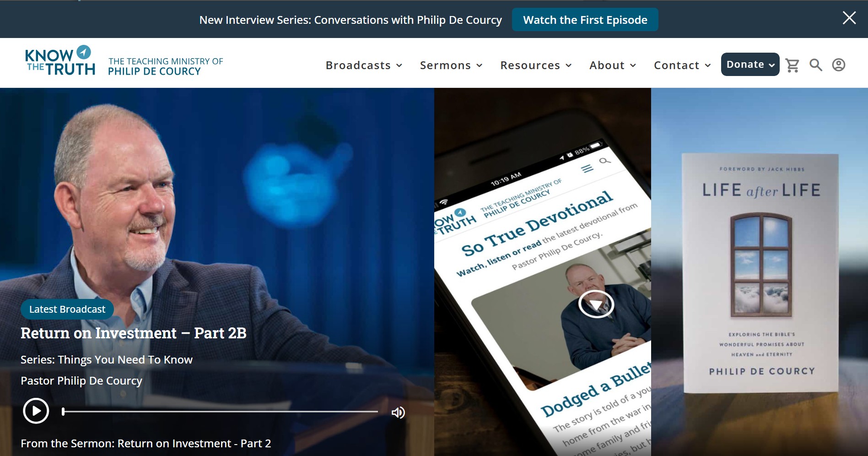This screenshot has width=868, height=456.
Task: Open the Life after Life book image
Action: (x=761, y=273)
